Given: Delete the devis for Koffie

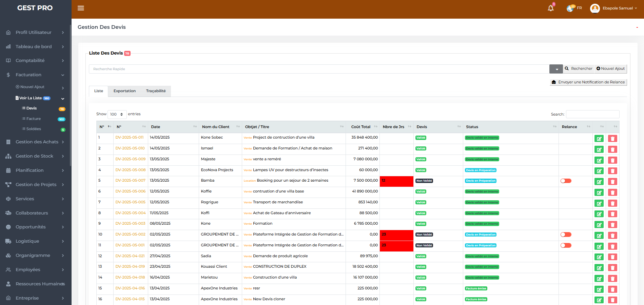Looking at the screenshot, I should coord(612,192).
